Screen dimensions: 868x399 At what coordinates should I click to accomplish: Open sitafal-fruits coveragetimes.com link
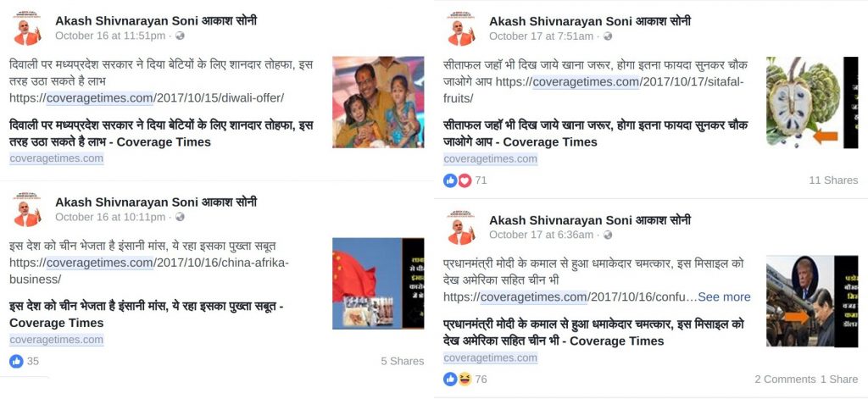pos(593,90)
